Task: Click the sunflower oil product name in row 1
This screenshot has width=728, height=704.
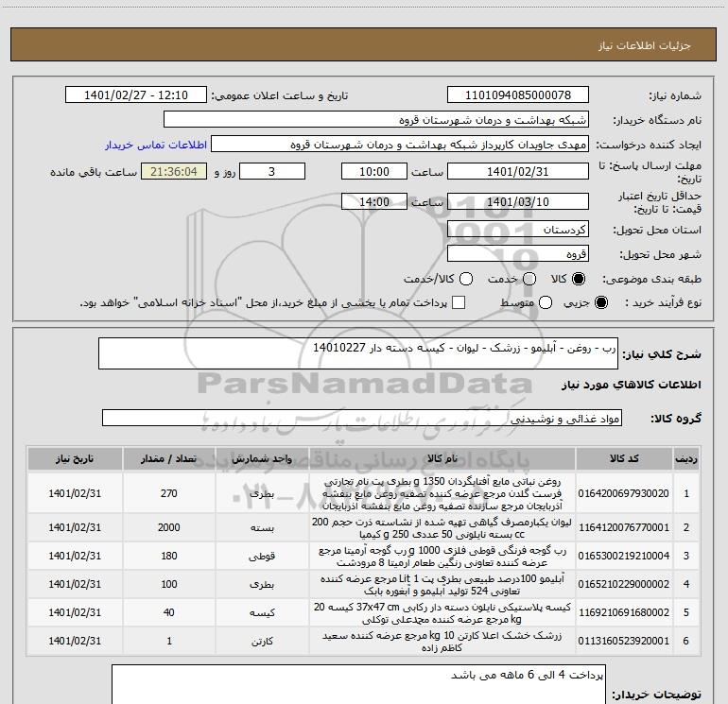Action: pyautogui.click(x=442, y=493)
